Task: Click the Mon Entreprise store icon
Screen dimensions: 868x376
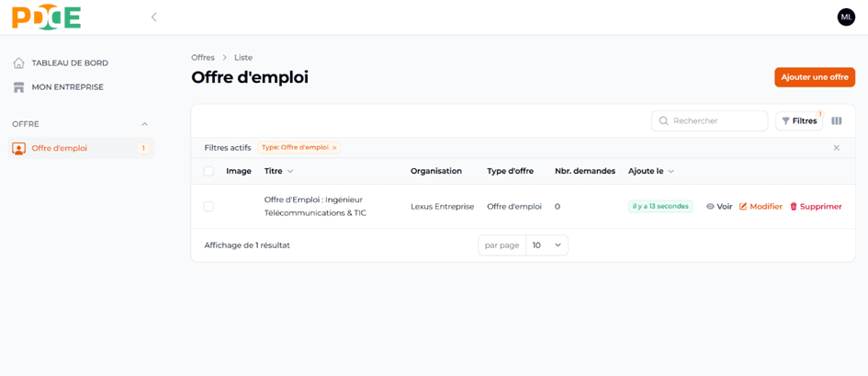Action: 18,87
